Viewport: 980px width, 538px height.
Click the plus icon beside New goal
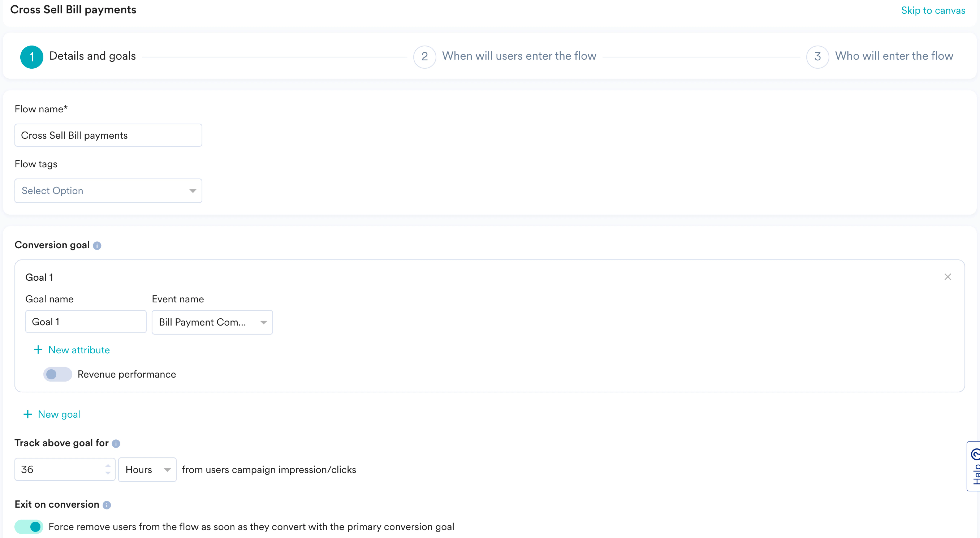pos(27,414)
